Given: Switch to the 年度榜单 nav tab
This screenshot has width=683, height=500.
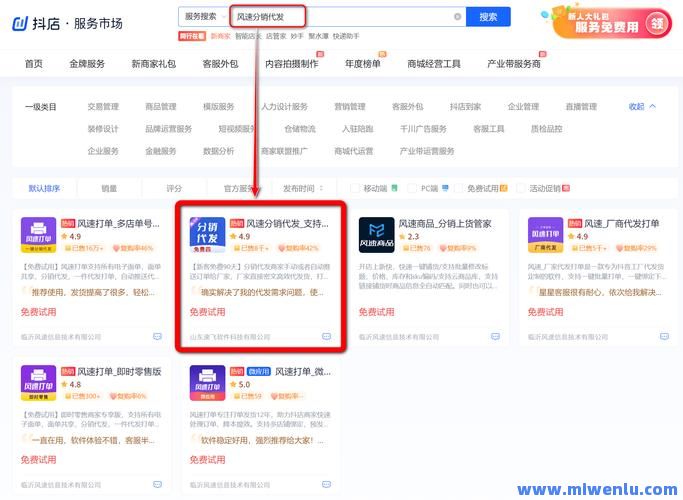Looking at the screenshot, I should [363, 63].
